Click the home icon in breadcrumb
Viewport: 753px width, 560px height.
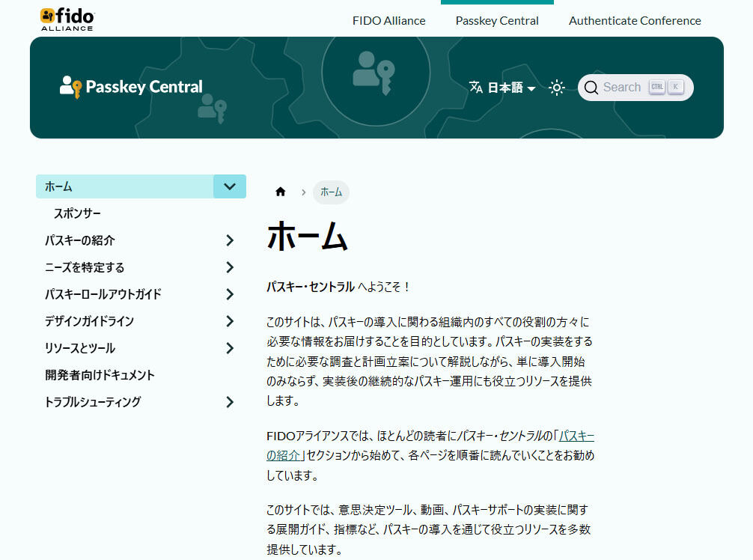pos(281,192)
